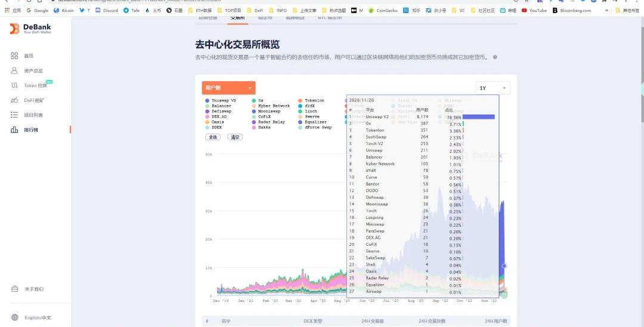
Task: Expand the 其他书签 bookmark folder
Action: pos(627,10)
